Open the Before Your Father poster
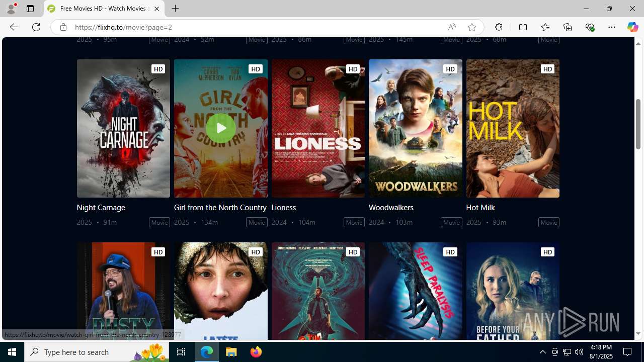 [x=513, y=291]
